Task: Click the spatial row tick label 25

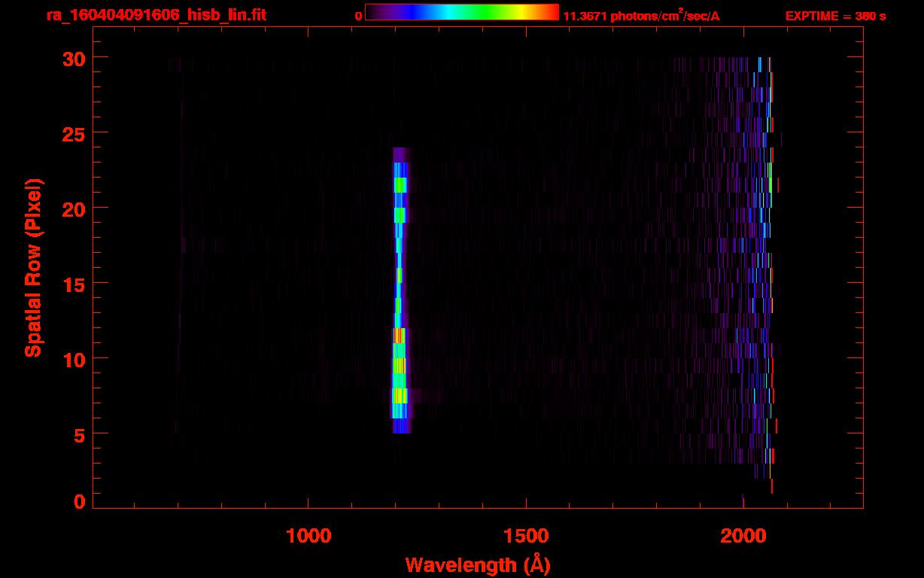Action: (x=74, y=133)
